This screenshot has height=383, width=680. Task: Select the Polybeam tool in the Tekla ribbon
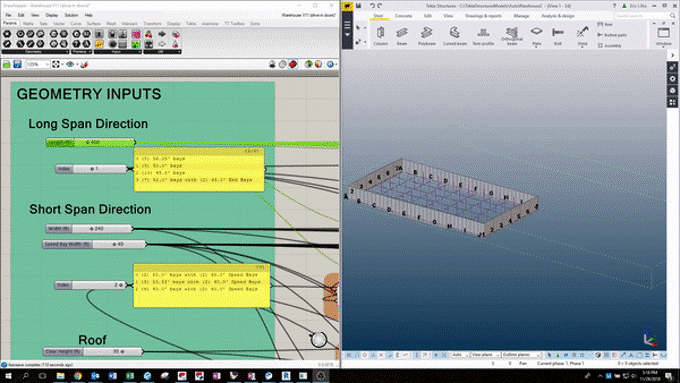(x=427, y=35)
